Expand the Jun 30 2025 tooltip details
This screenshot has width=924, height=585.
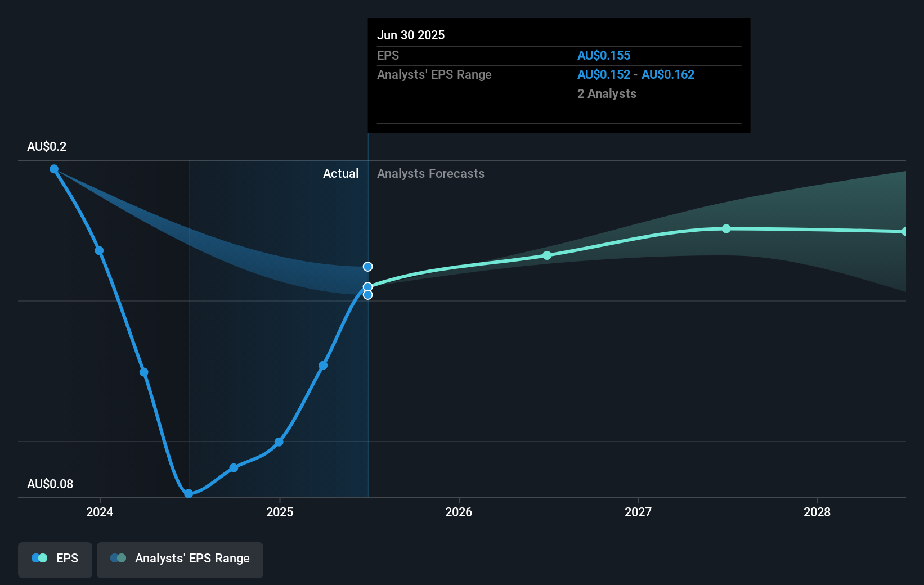point(558,76)
